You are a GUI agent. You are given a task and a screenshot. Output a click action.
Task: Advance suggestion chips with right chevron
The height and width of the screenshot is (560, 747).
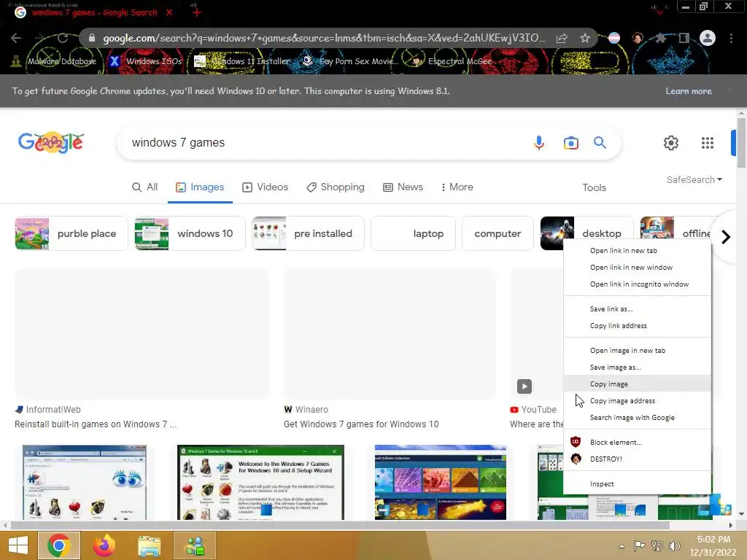[x=725, y=237]
